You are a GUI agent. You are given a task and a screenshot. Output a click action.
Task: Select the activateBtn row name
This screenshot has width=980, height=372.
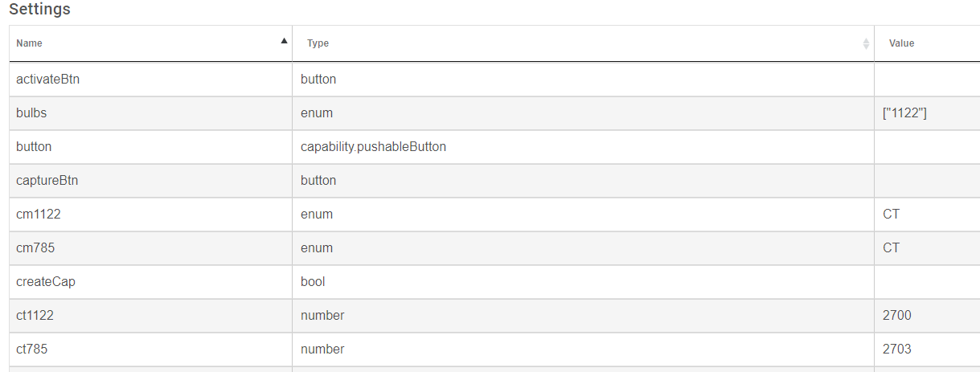click(x=47, y=80)
